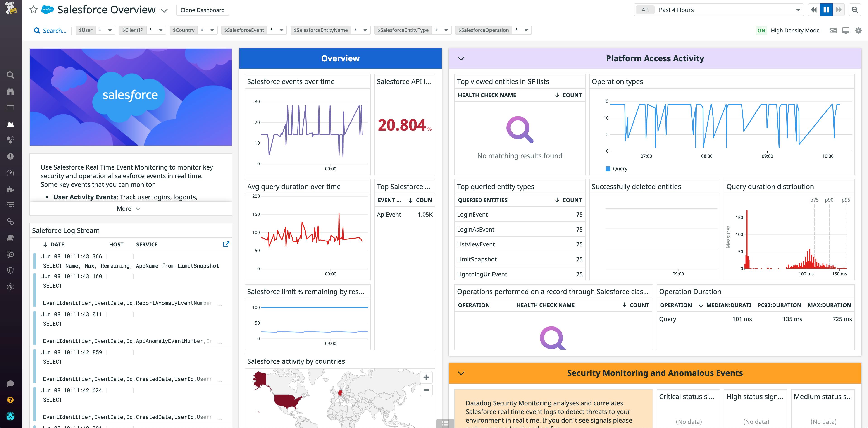Open the $Country template variable dropdown
The image size is (868, 428).
pyautogui.click(x=212, y=30)
